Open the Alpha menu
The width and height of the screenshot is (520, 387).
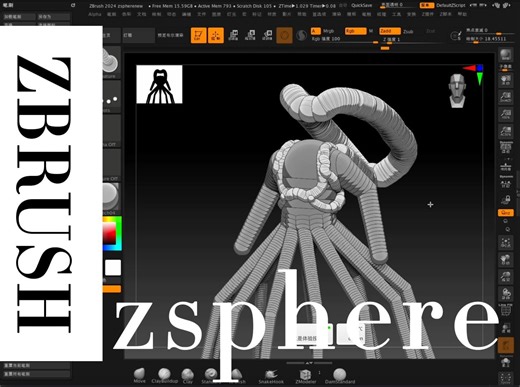coord(95,14)
